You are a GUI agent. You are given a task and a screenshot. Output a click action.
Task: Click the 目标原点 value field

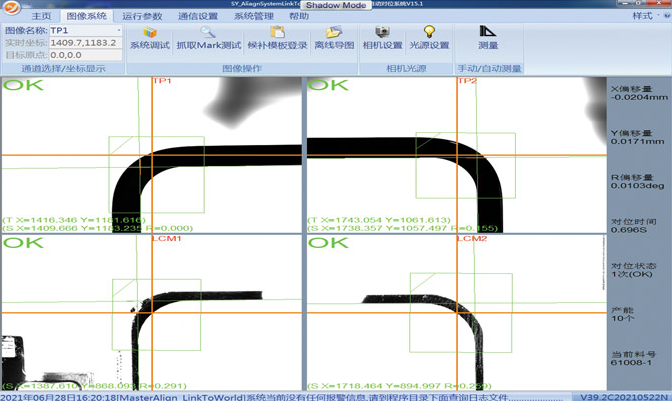point(85,55)
